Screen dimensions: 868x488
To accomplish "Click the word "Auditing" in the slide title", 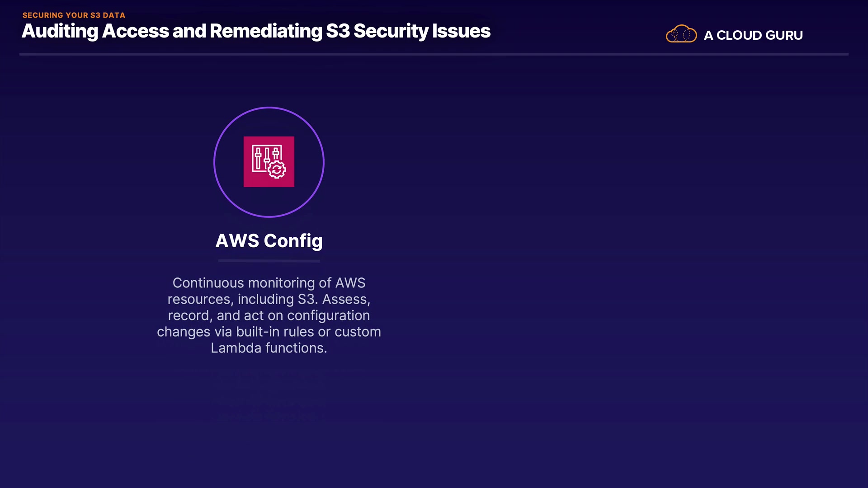I will [x=60, y=31].
